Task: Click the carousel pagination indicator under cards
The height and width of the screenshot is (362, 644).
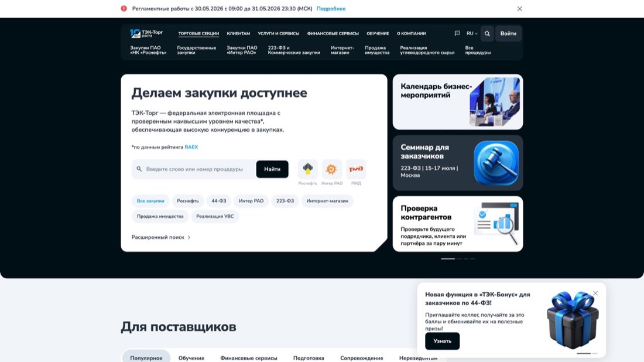Action: click(458, 258)
